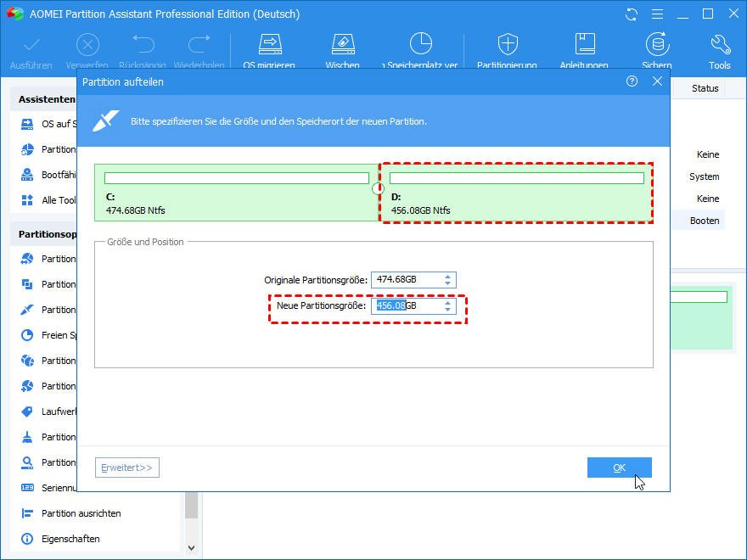Decrease the Neue Partitionsgröße spinner down
The height and width of the screenshot is (560, 747).
click(447, 310)
